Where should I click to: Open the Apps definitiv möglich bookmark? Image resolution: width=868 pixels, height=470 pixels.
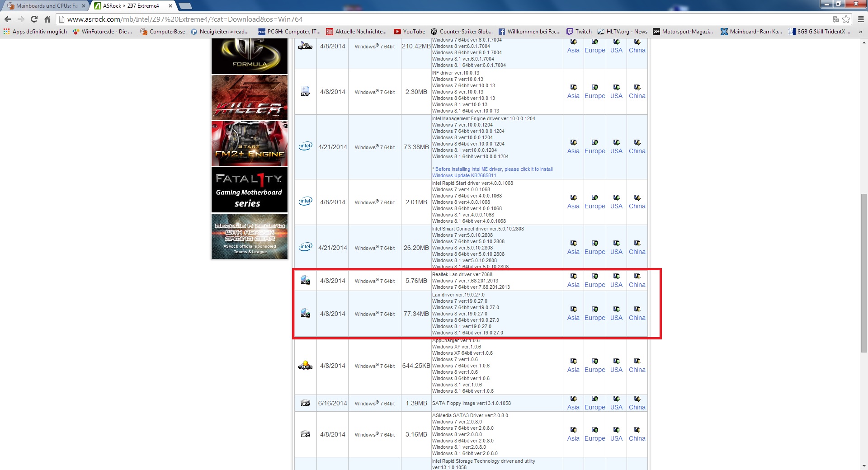click(x=35, y=32)
